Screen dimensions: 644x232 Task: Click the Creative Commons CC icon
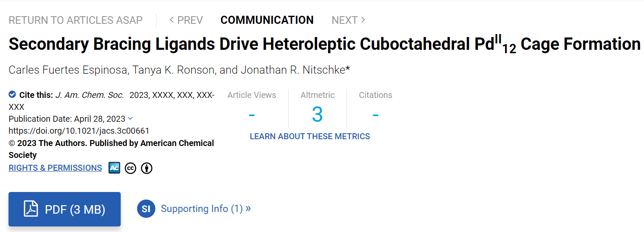coord(131,168)
